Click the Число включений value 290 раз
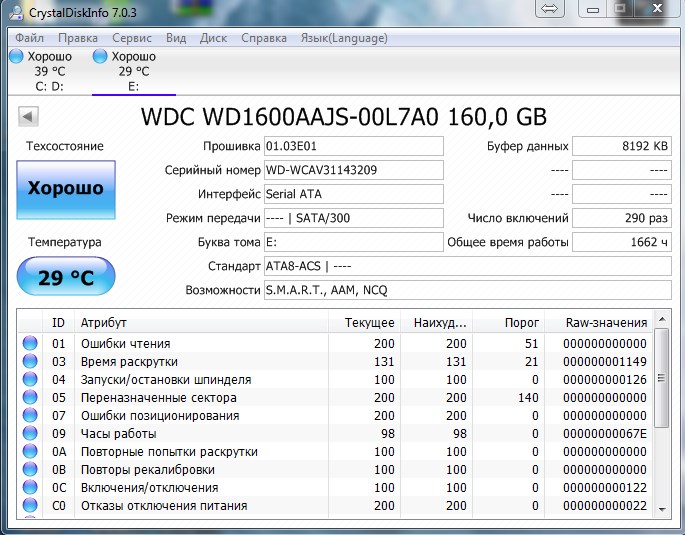The width and height of the screenshot is (685, 535). (x=622, y=218)
